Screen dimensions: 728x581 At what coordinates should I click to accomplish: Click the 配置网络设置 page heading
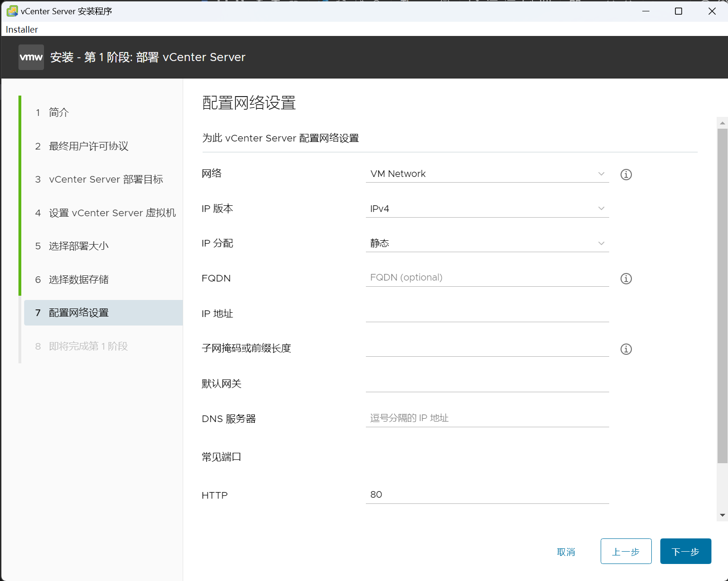point(249,103)
